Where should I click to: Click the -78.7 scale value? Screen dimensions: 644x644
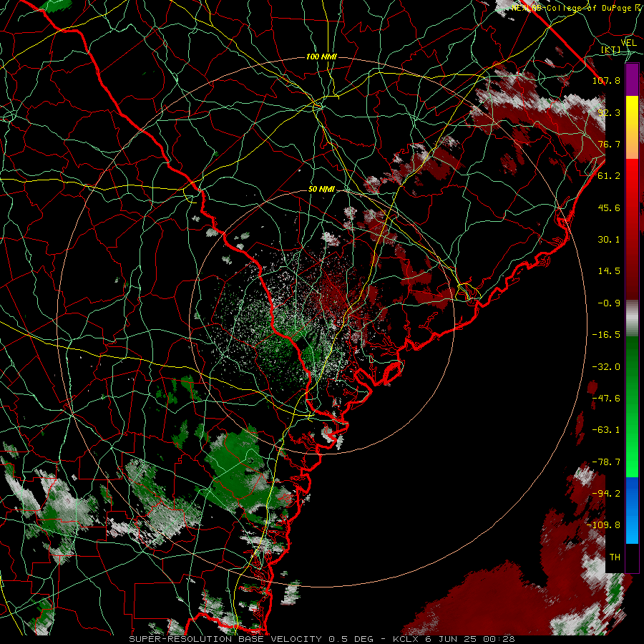click(606, 462)
